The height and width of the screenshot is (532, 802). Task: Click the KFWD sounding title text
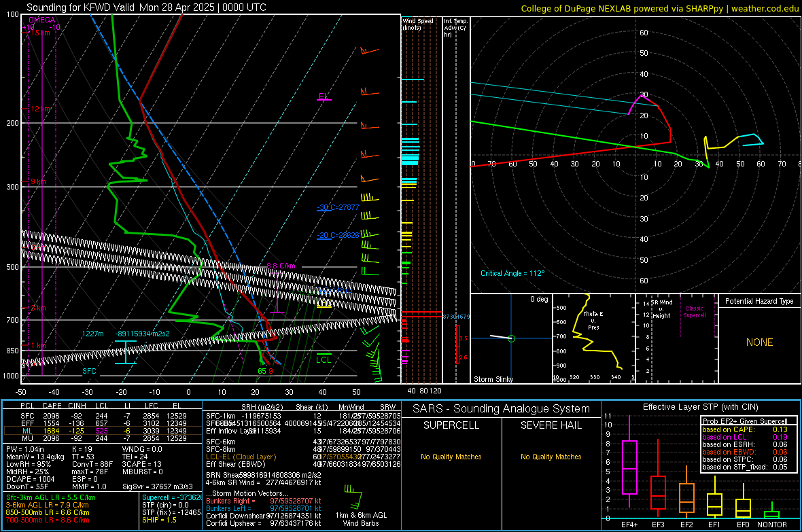146,7
